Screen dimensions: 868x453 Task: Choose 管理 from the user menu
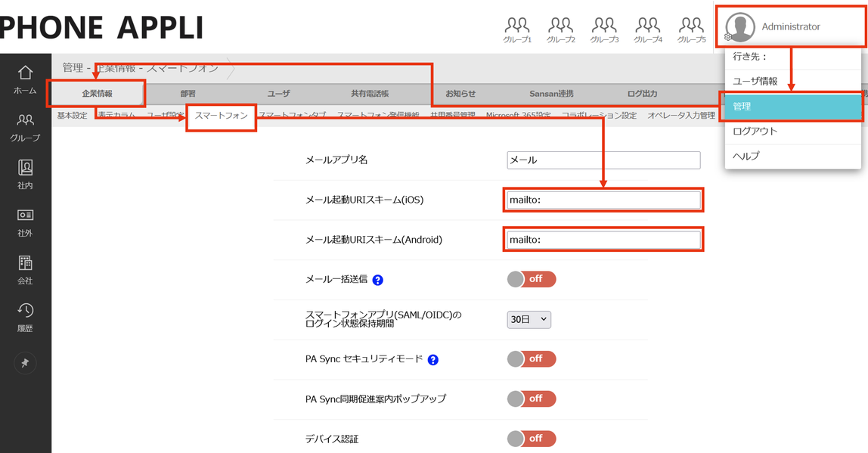[x=792, y=107]
